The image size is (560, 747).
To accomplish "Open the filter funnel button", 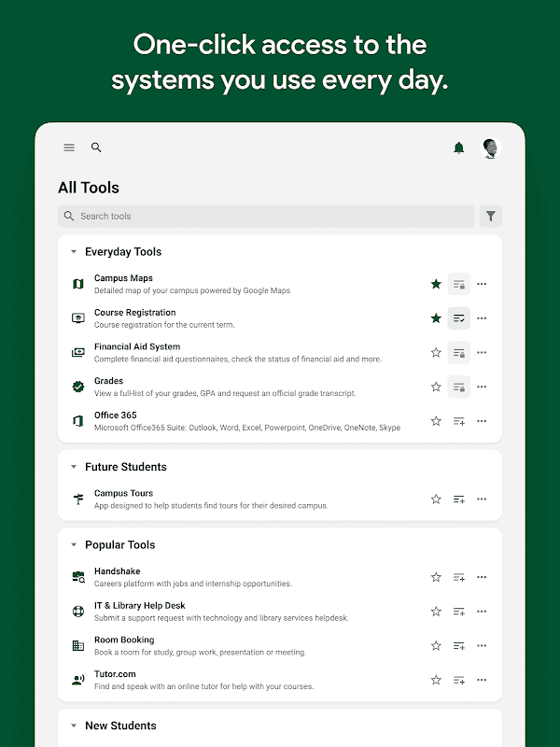I will coord(491,217).
